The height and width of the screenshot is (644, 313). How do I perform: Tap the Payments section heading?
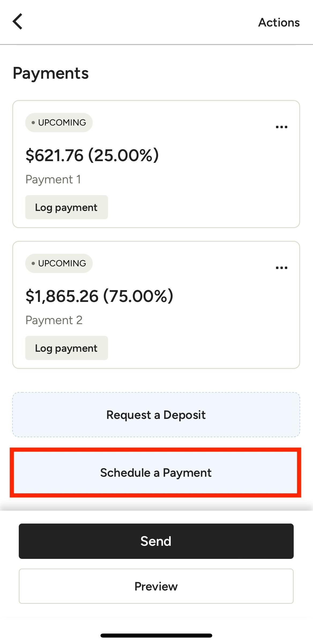[51, 73]
